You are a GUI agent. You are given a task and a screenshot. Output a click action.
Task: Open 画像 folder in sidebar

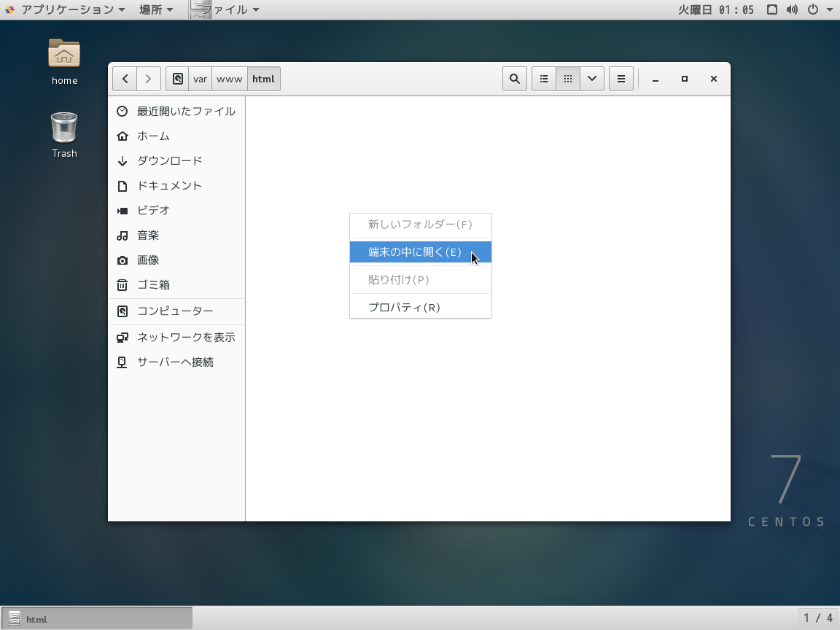(176, 260)
